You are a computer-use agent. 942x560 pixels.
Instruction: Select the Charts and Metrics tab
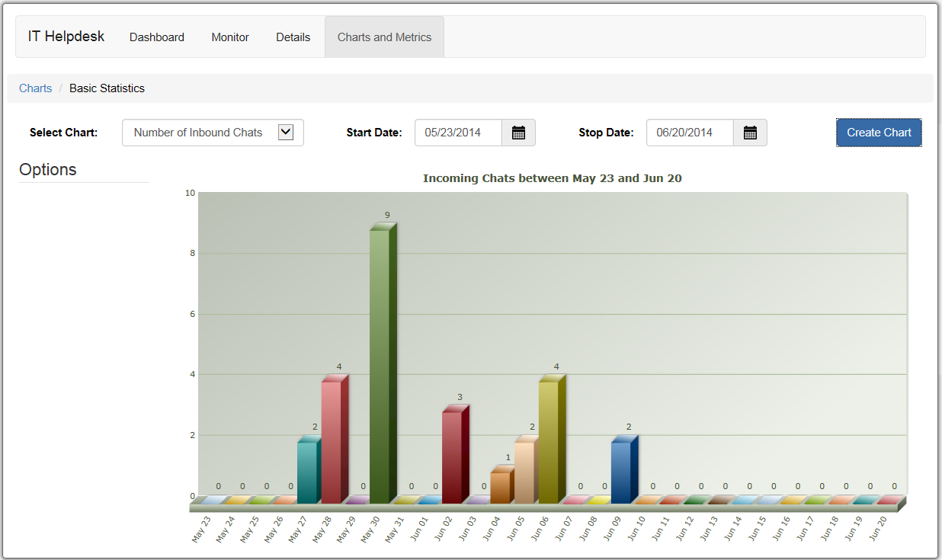[x=384, y=37]
